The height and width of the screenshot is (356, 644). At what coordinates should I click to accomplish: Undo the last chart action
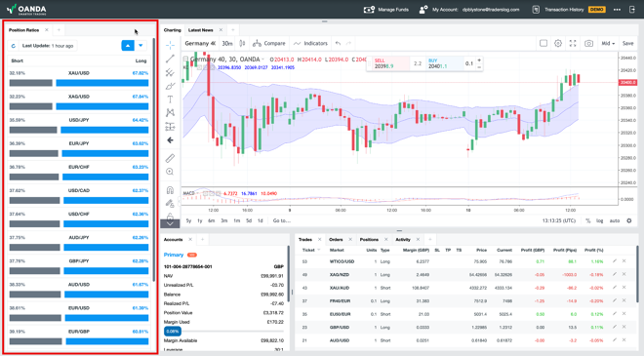pos(338,43)
